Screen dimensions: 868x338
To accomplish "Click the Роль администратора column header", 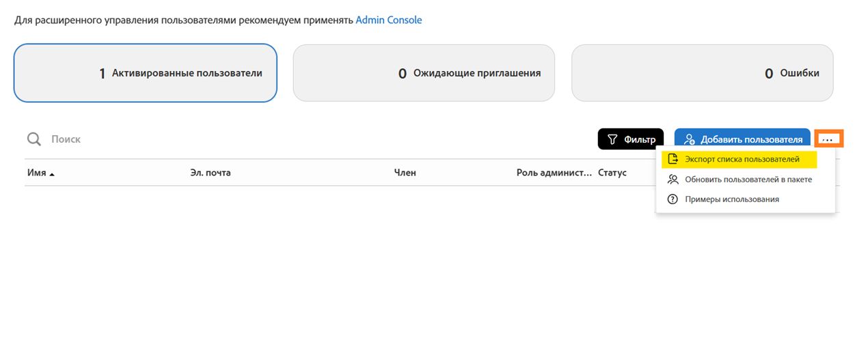I will [554, 173].
